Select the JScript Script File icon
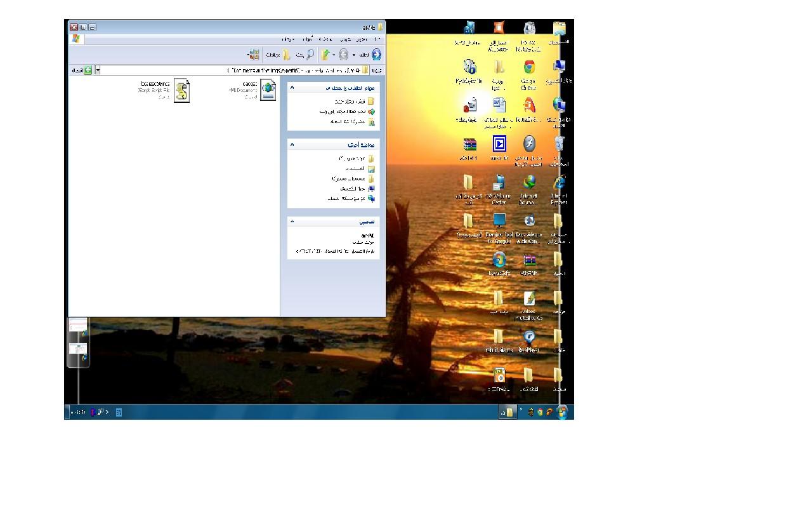Image resolution: width=812 pixels, height=508 pixels. [x=182, y=90]
